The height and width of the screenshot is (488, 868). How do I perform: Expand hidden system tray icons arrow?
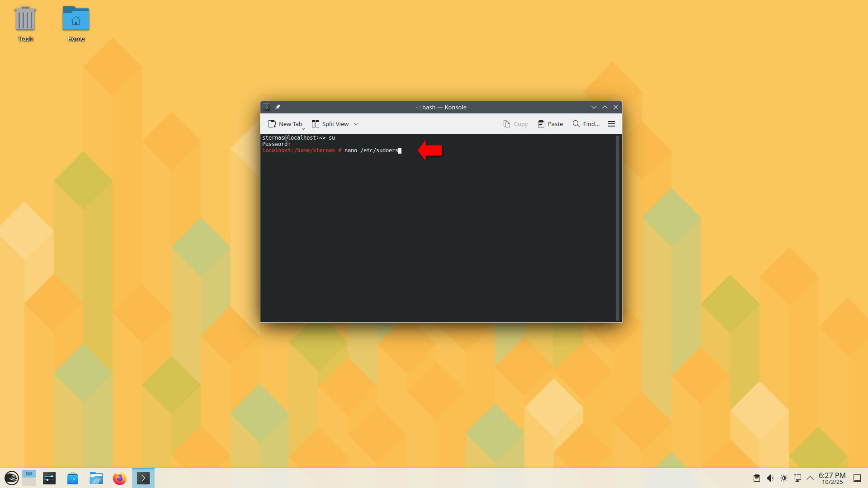(x=810, y=478)
